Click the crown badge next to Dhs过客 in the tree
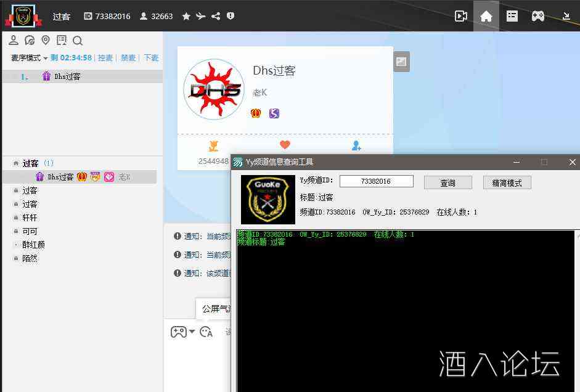This screenshot has height=392, width=580. pyautogui.click(x=82, y=177)
